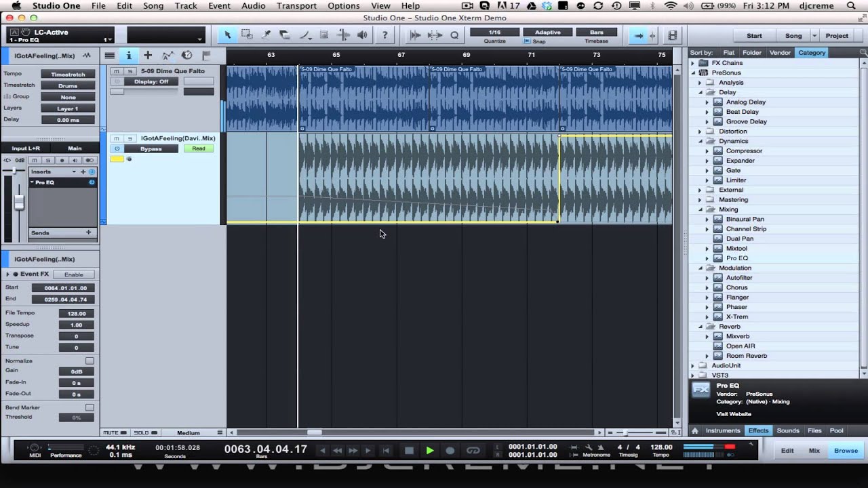Click the green Play button
This screenshot has width=868, height=488.
click(429, 450)
